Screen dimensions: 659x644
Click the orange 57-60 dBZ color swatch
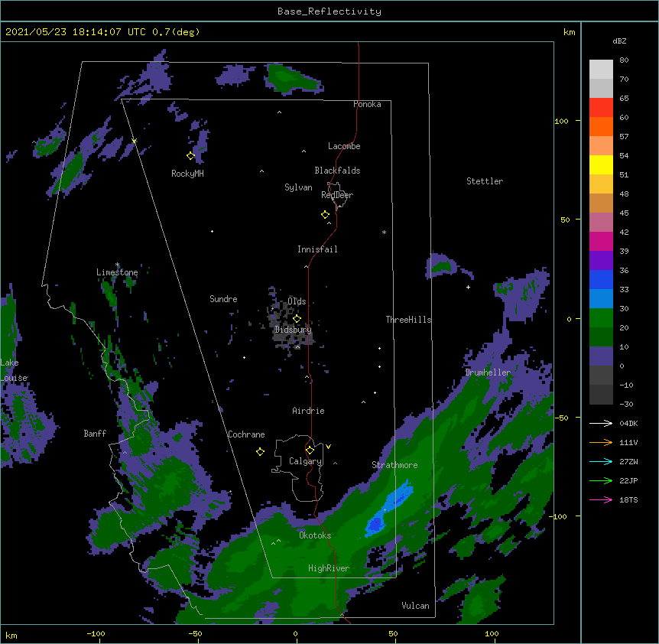click(x=601, y=126)
